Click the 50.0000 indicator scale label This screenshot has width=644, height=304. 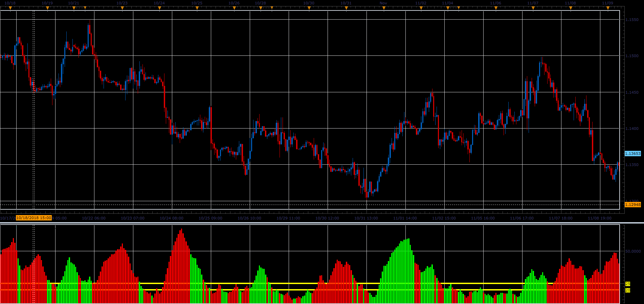coord(633,251)
